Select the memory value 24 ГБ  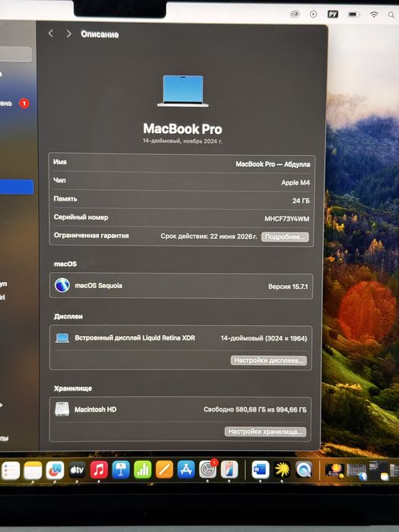[x=301, y=201]
